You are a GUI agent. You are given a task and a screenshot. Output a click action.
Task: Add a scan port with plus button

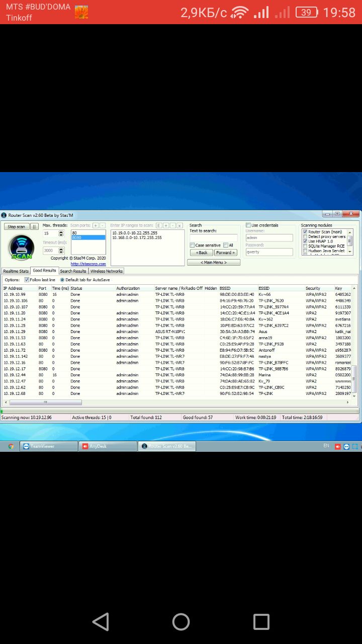coord(96,225)
